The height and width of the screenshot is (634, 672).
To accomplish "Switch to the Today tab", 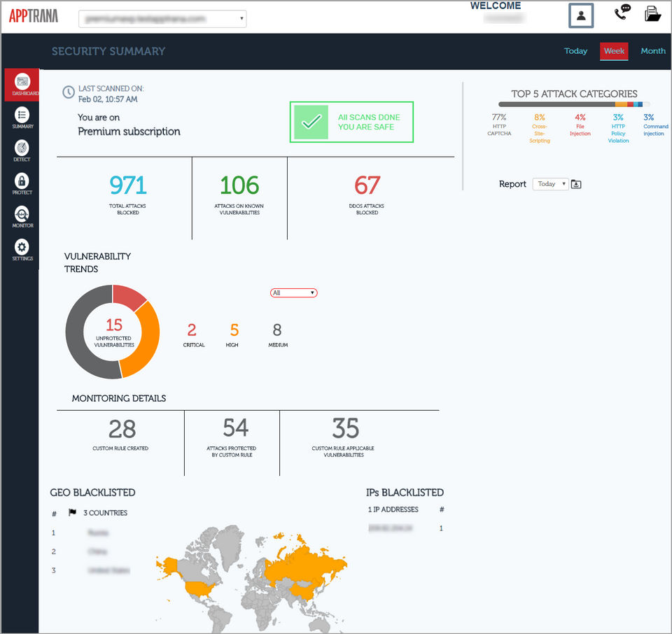I will 575,51.
